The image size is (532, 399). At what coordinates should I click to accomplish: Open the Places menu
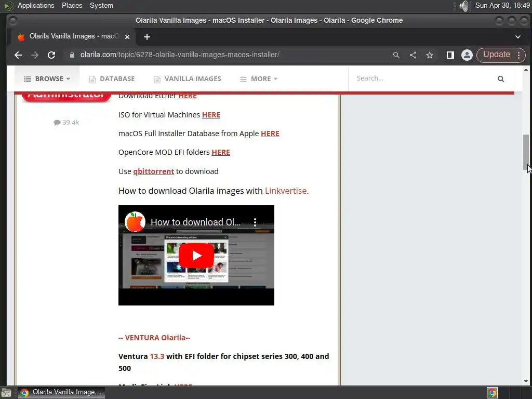click(x=72, y=5)
